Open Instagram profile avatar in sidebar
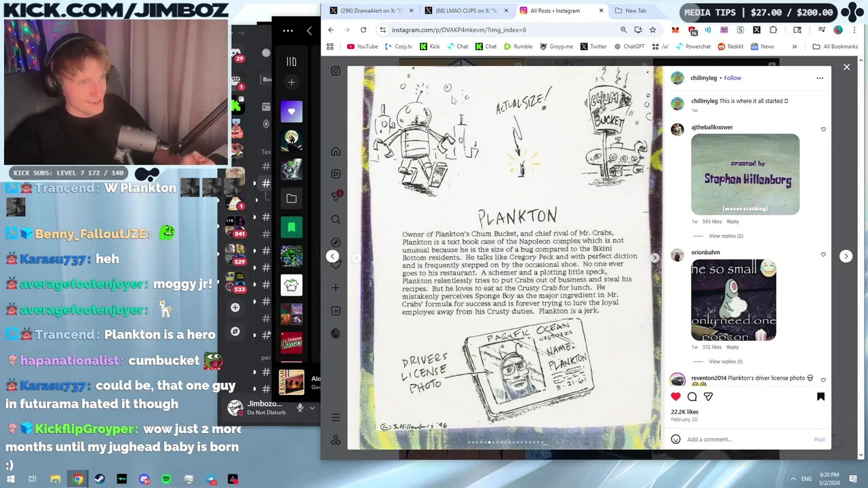The width and height of the screenshot is (868, 488). click(x=336, y=333)
